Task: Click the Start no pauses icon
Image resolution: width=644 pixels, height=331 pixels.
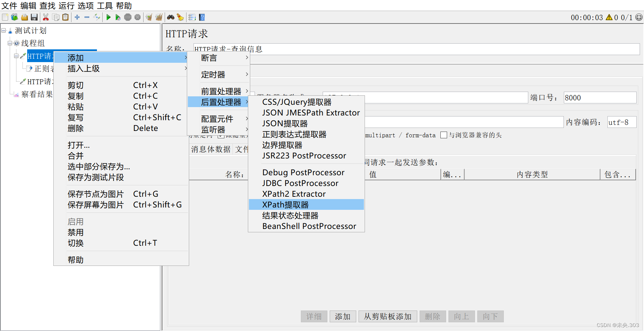Action: point(118,17)
